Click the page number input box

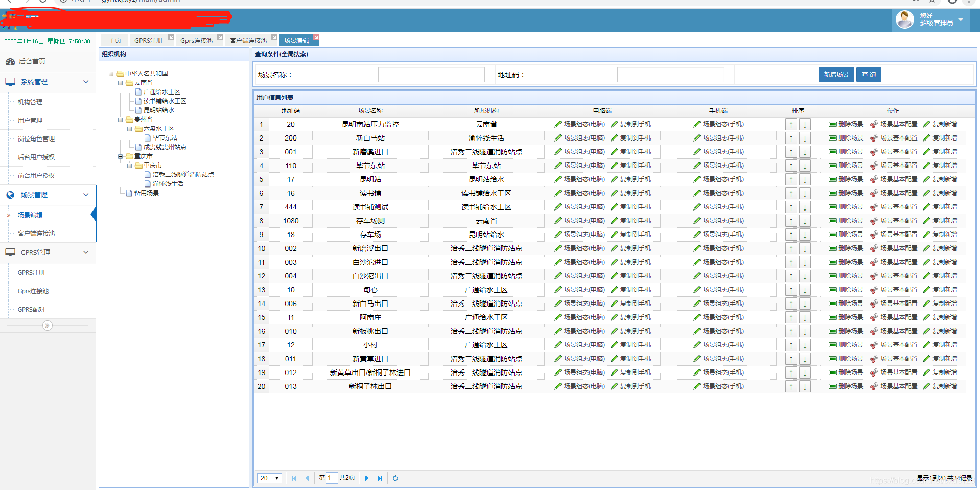click(x=332, y=478)
